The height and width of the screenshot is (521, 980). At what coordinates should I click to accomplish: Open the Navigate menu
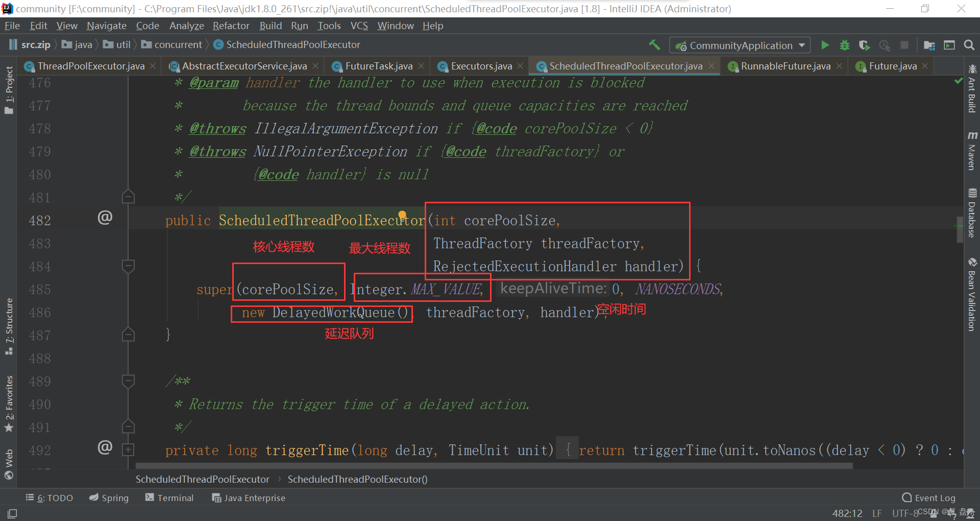click(x=106, y=26)
